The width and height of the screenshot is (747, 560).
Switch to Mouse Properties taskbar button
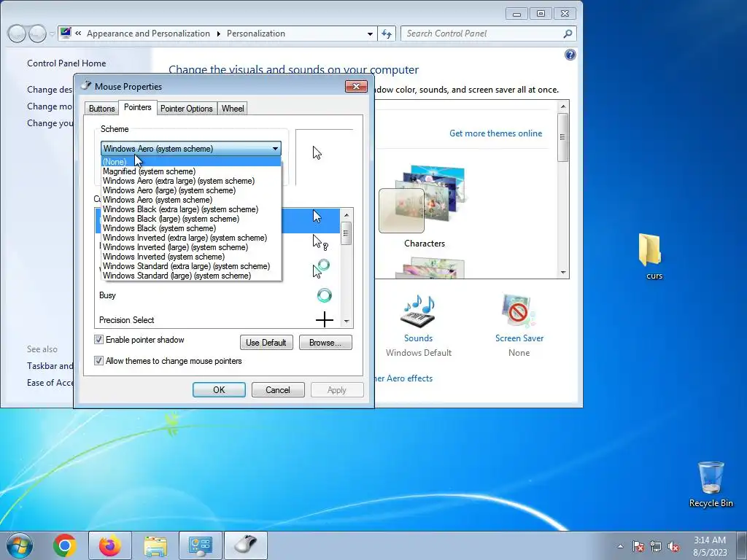coord(245,545)
